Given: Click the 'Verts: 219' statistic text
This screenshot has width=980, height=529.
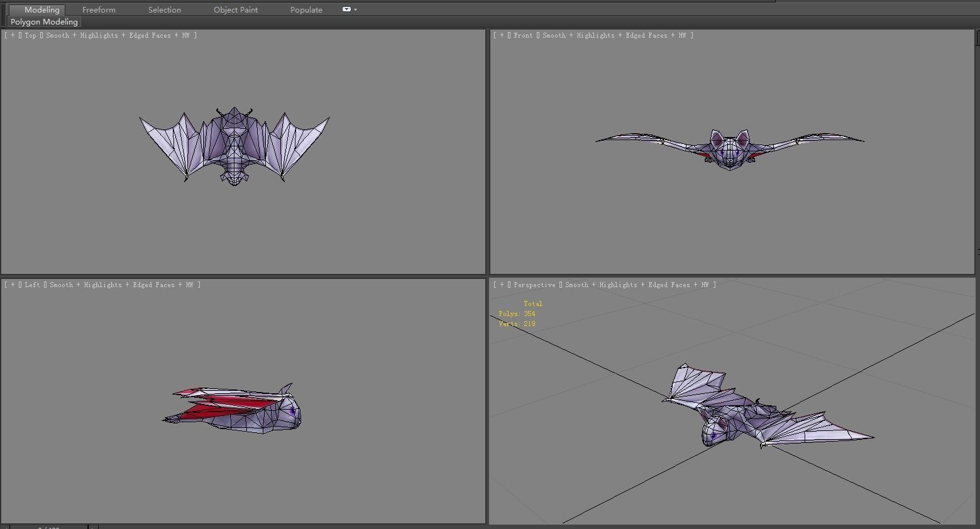Looking at the screenshot, I should pos(517,324).
